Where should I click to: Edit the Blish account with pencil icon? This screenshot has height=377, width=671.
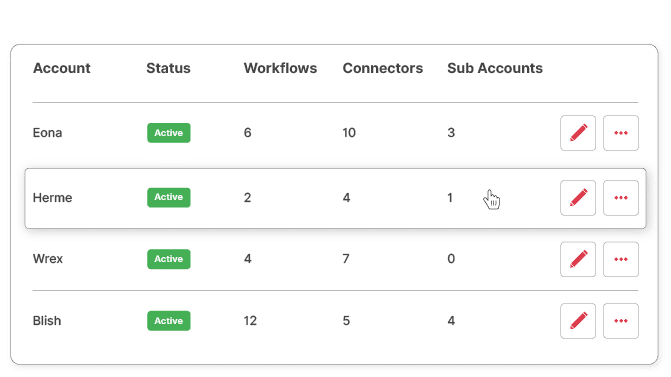pos(578,321)
